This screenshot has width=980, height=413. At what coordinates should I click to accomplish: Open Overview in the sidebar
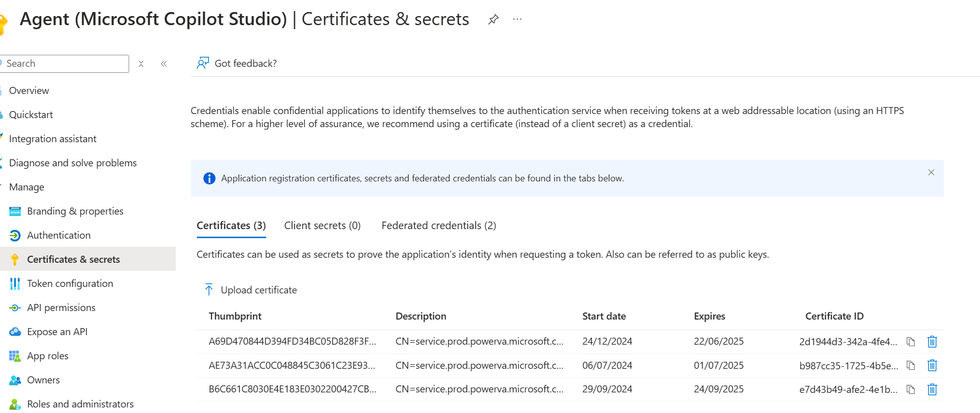[29, 91]
